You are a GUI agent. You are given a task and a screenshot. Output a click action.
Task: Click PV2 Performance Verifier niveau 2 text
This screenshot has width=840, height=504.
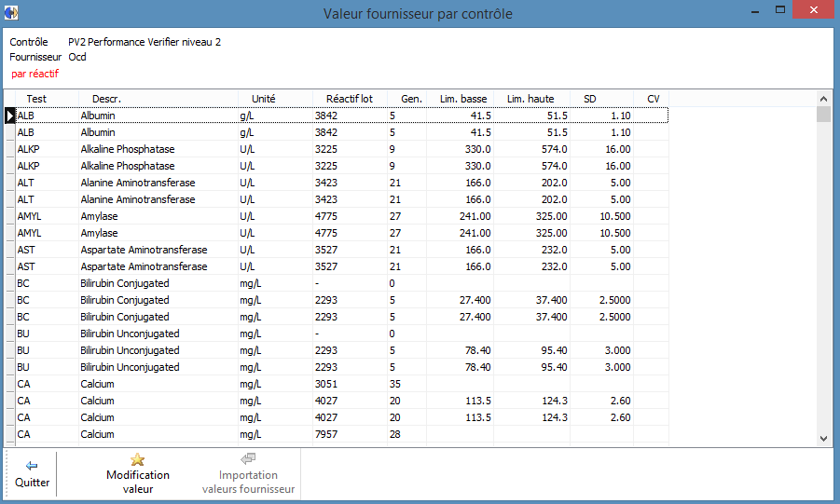click(145, 42)
